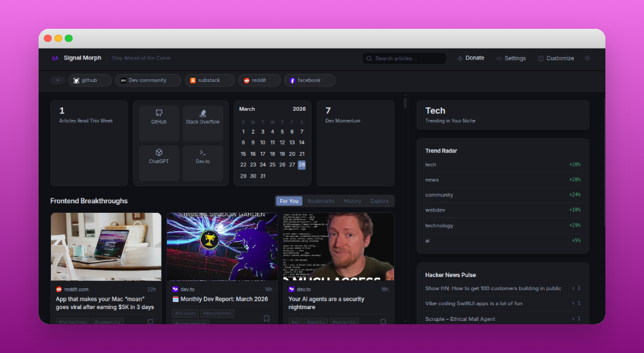Image resolution: width=644 pixels, height=353 pixels.
Task: Click the macOS green maximize button
Action: (69, 38)
